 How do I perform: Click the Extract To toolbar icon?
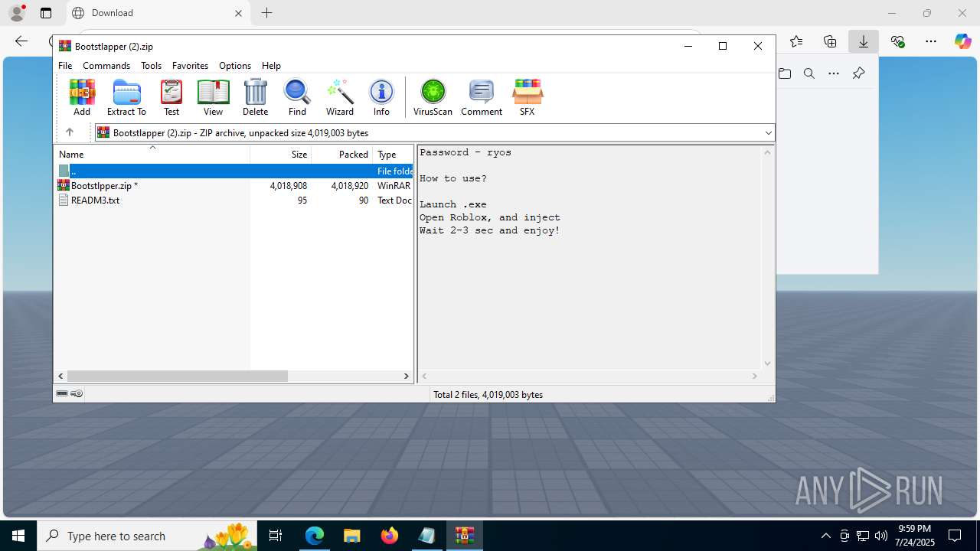coord(126,97)
